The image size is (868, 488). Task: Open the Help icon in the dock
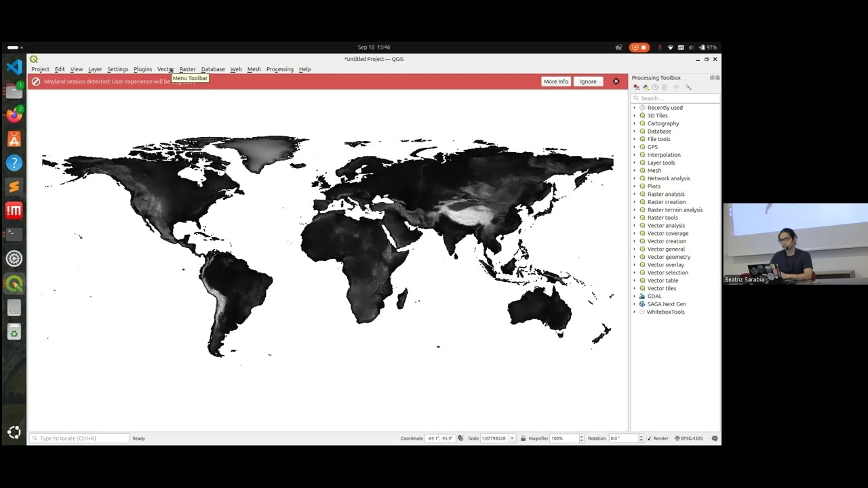point(14,163)
